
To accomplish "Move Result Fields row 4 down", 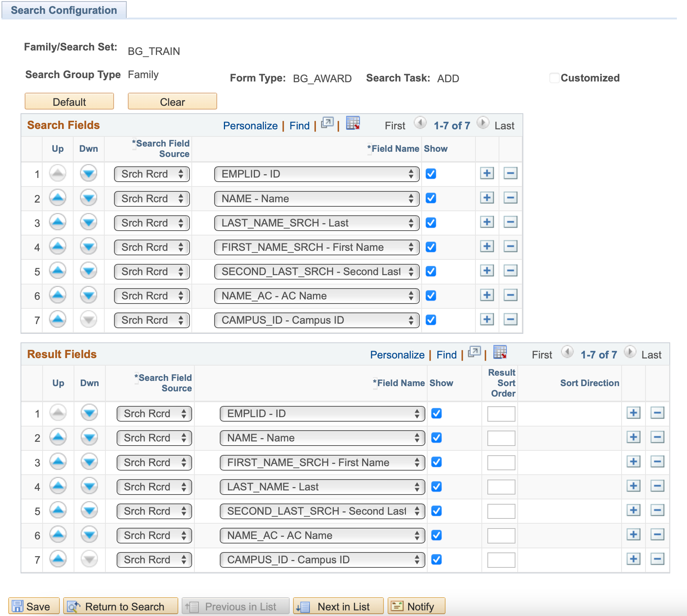I will [x=89, y=486].
